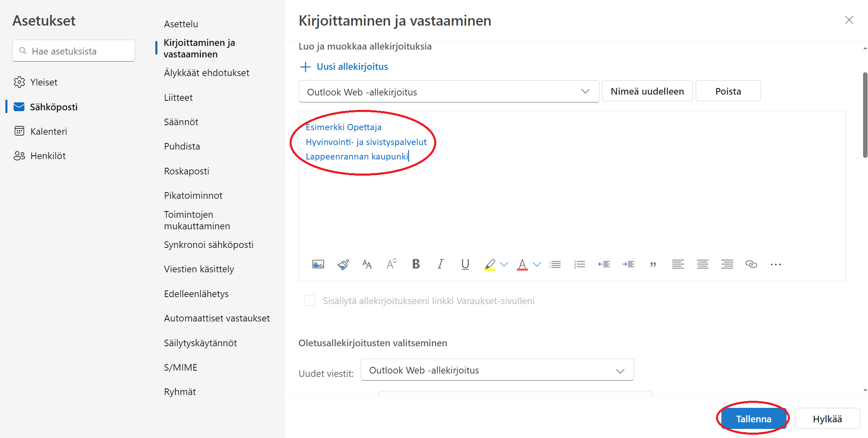The image size is (868, 438).
Task: Open the Liitteet settings
Action: click(x=178, y=98)
